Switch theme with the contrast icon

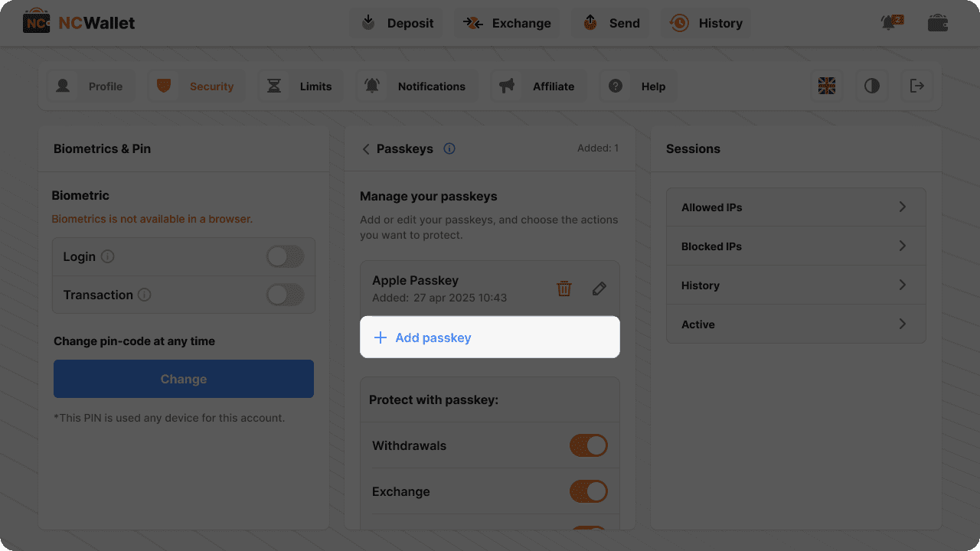point(872,86)
